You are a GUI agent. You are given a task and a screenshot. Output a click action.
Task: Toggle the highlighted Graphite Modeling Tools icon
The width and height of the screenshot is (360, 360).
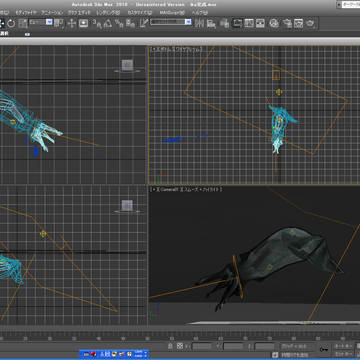[237, 23]
